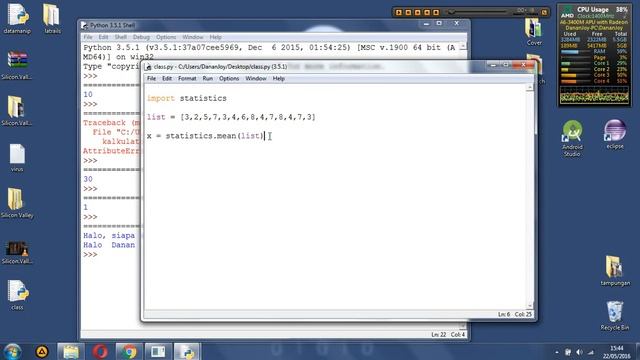Click the network icon in system tray
Screen dimensions: 640x360
click(591, 352)
